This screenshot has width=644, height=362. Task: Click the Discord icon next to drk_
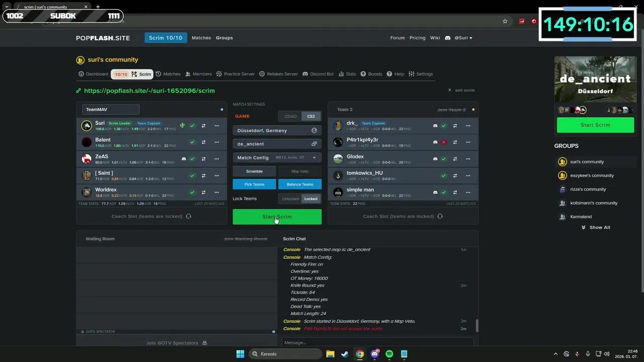point(435,126)
